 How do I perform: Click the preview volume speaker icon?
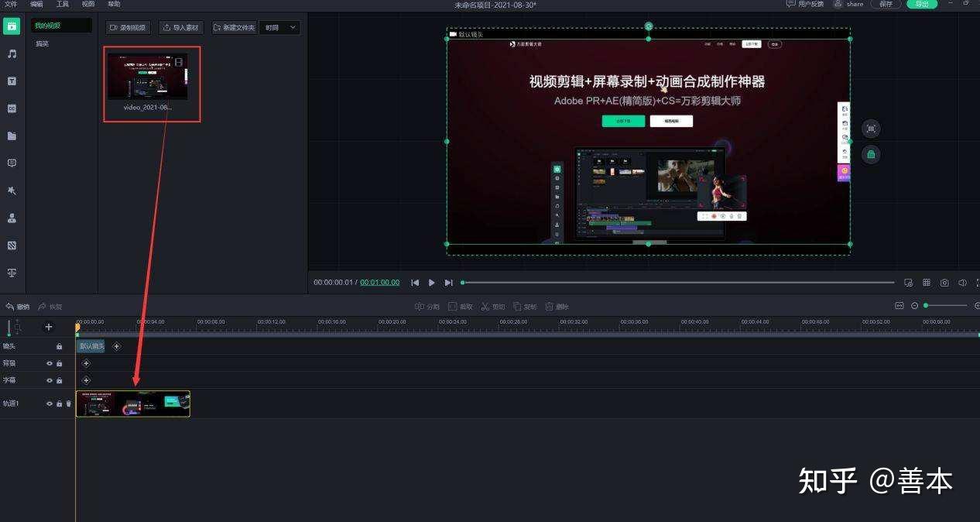(x=962, y=283)
